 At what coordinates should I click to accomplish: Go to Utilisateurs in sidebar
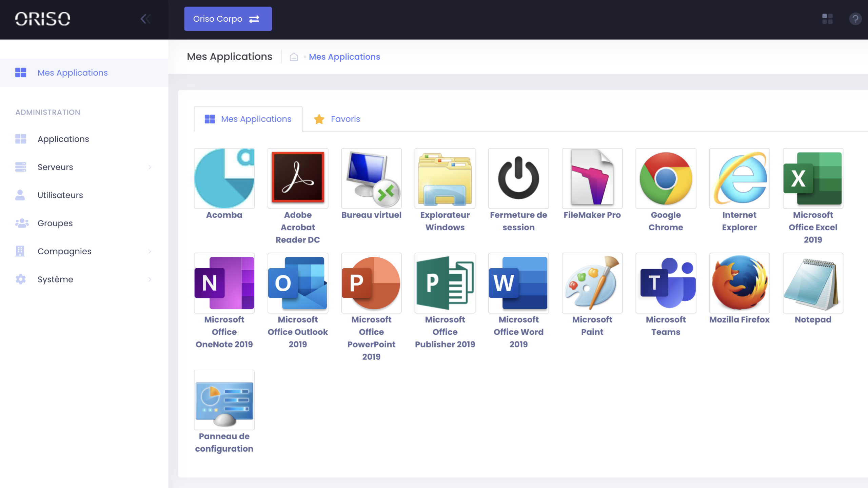tap(84, 195)
